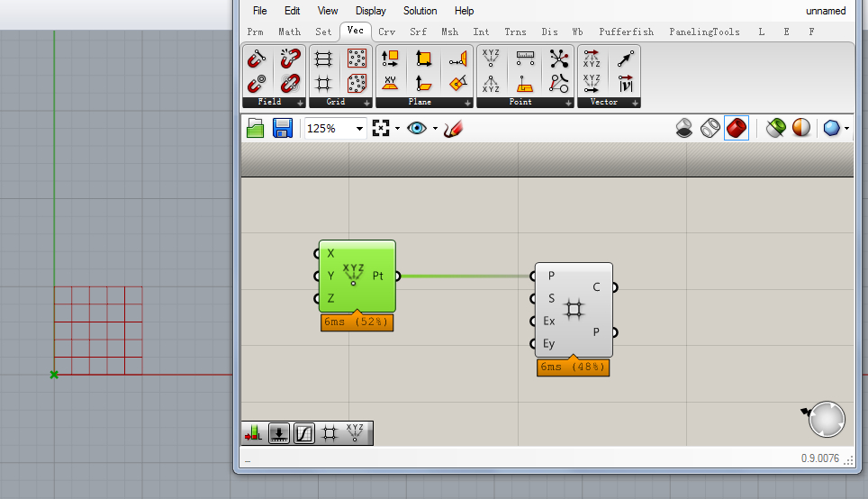Open the preview mesh quality dropdown arrow

[846, 129]
